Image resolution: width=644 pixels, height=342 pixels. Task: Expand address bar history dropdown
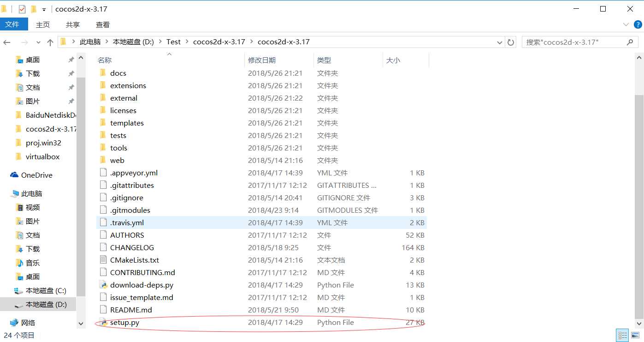[500, 42]
